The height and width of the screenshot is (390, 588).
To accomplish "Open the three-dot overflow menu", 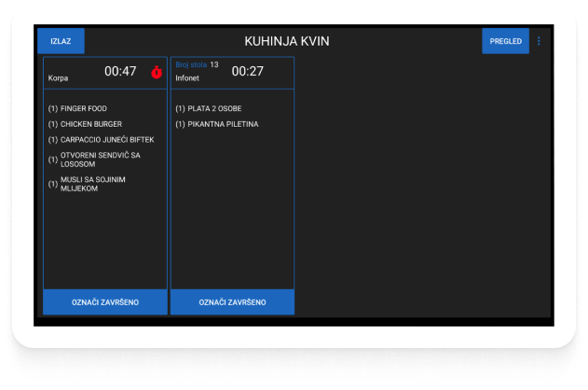I will pos(539,41).
